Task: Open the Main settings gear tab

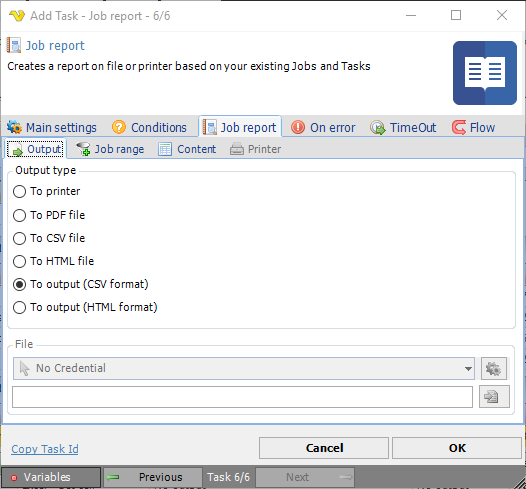Action: tap(52, 127)
